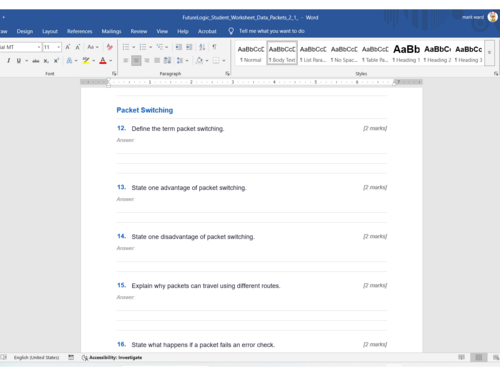The height and width of the screenshot is (375, 500).
Task: Click the Packet Switching heading text
Action: click(145, 110)
